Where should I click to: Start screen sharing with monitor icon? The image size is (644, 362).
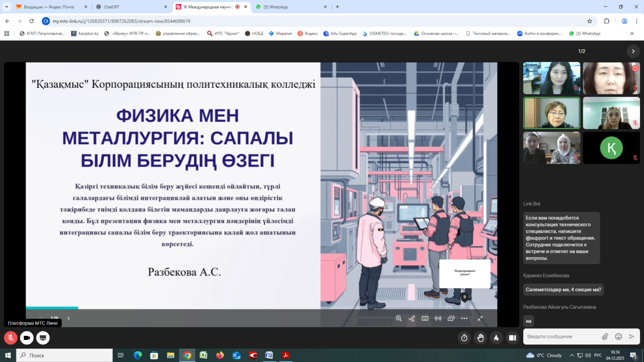tap(43, 338)
